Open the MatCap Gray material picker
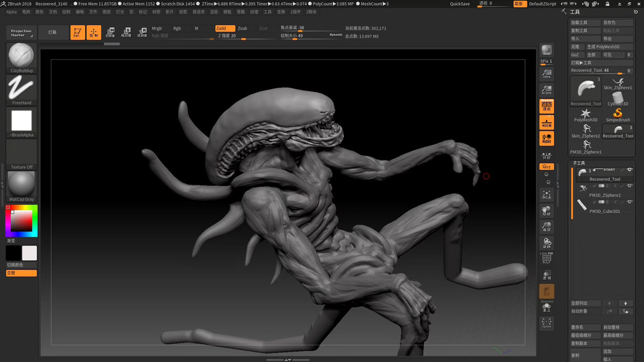 tap(22, 184)
